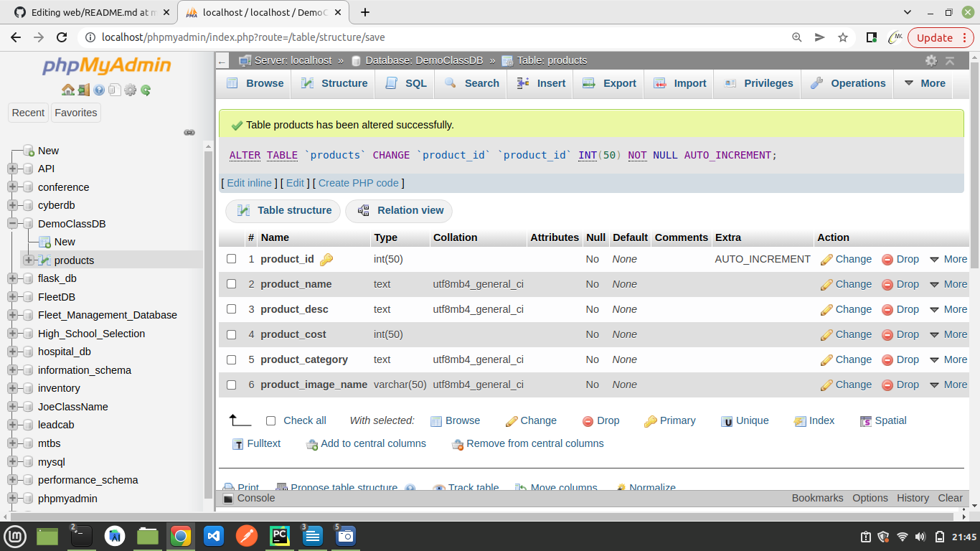980x551 pixels.
Task: Tick the checkbox for product_category row
Action: 232,359
